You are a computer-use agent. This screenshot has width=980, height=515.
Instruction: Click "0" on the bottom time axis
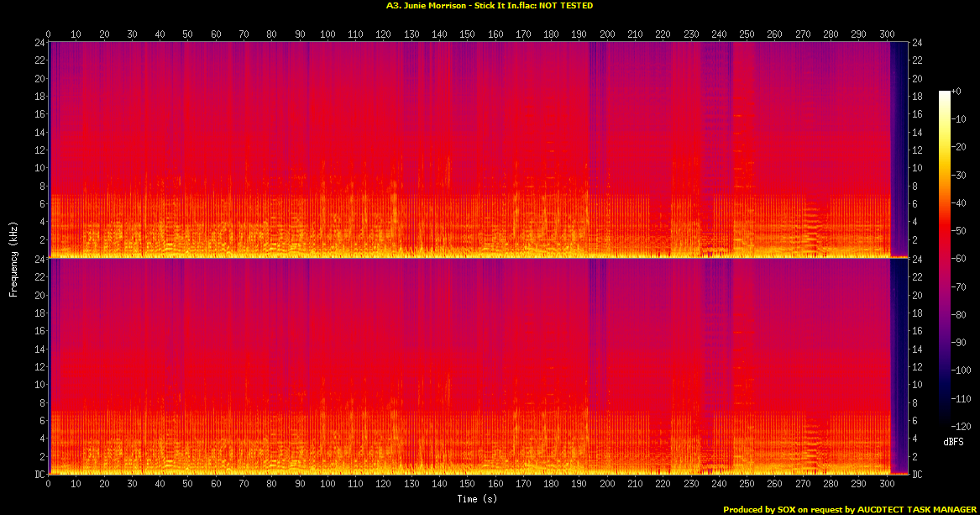(48, 484)
